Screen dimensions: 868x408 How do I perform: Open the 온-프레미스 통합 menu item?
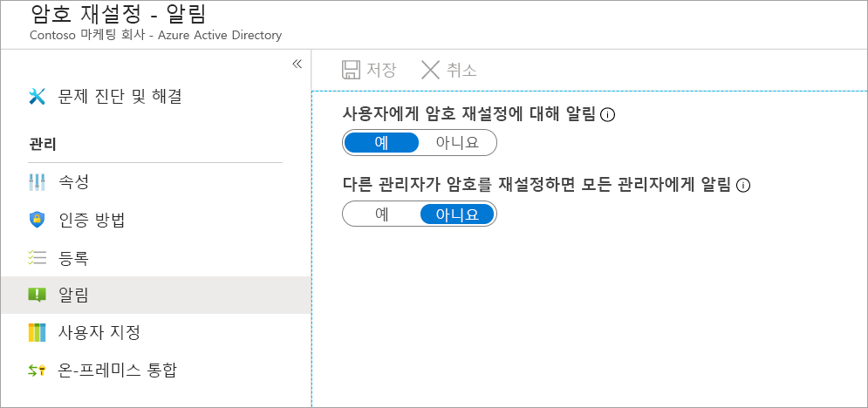[x=117, y=371]
